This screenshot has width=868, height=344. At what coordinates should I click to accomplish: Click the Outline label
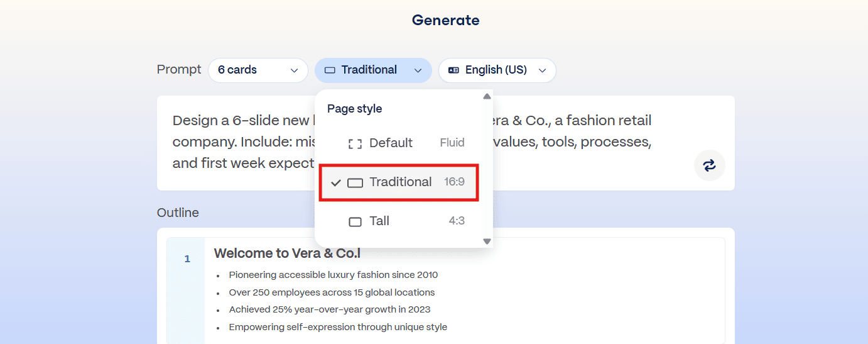click(178, 213)
